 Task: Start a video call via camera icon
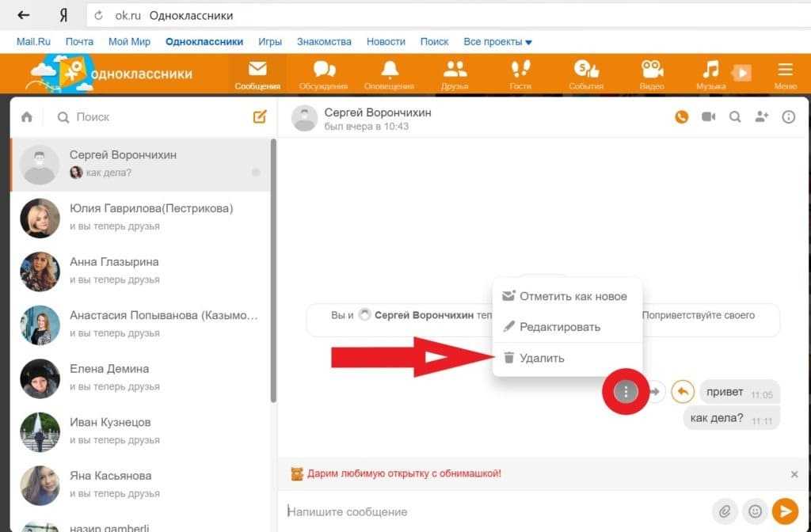tap(708, 117)
